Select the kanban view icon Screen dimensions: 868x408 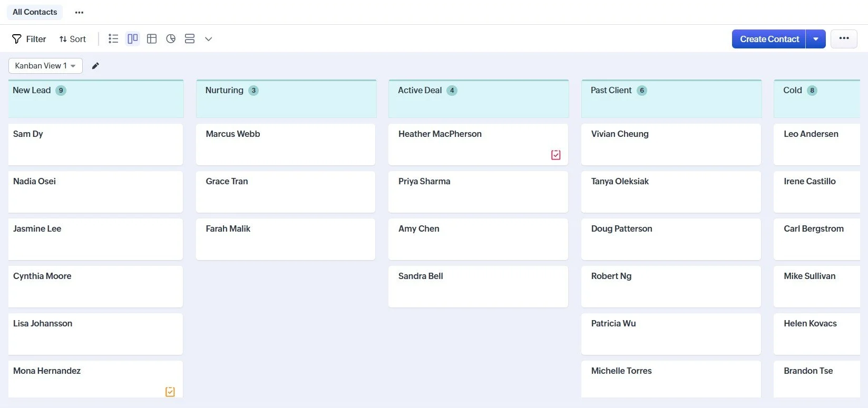(x=133, y=38)
